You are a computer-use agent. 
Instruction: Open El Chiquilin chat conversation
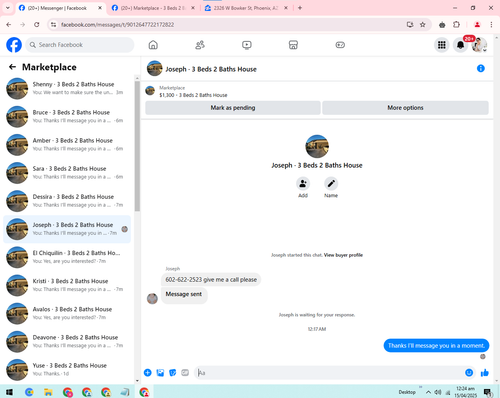[x=67, y=257]
